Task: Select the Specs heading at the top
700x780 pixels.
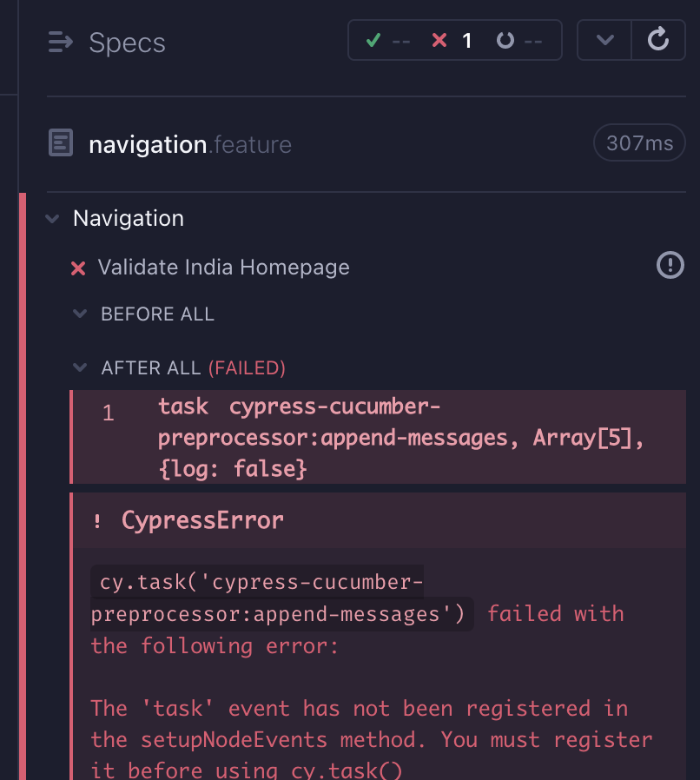Action: point(127,41)
